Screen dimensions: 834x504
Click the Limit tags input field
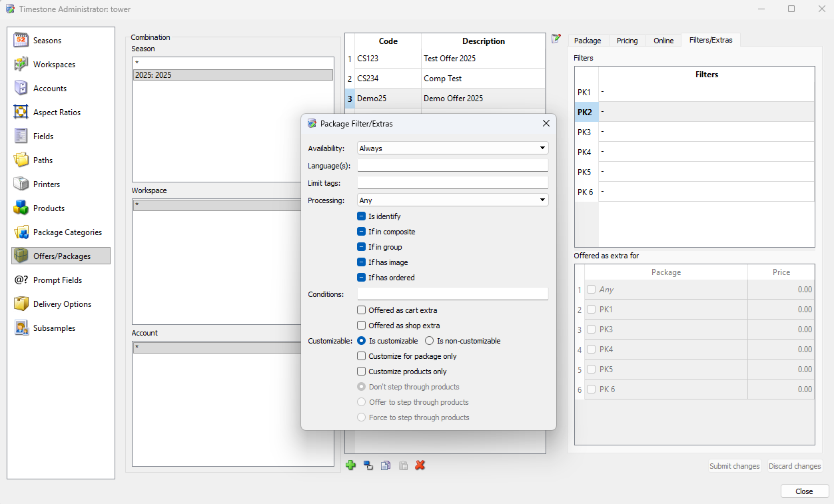pyautogui.click(x=452, y=183)
